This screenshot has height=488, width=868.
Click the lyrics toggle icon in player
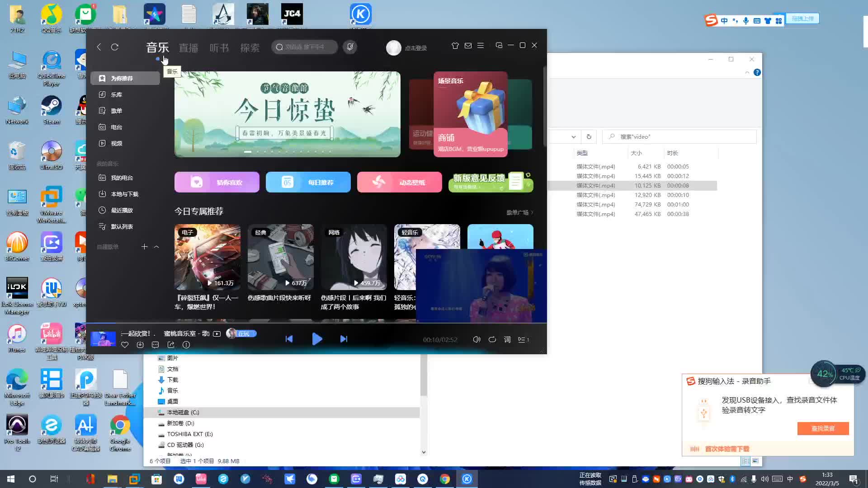pos(507,339)
